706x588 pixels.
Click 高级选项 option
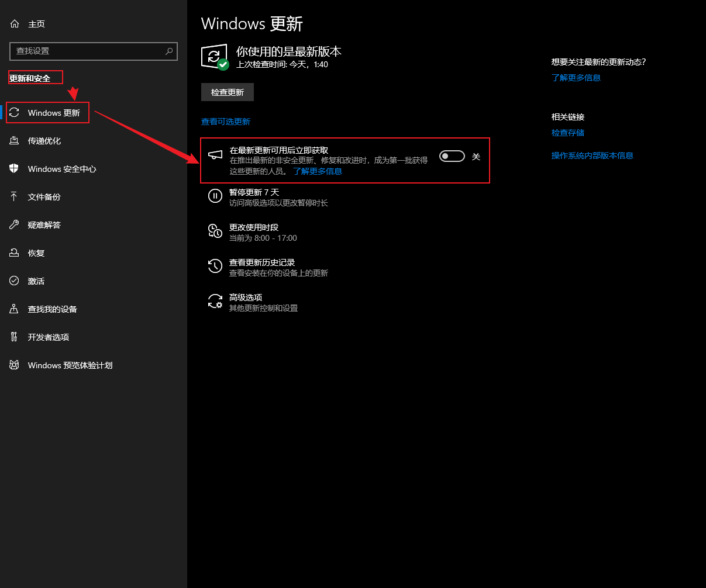click(253, 303)
